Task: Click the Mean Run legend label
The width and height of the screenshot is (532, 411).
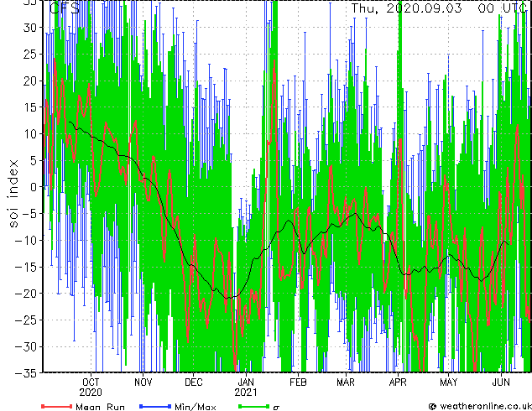Action: 100,407
